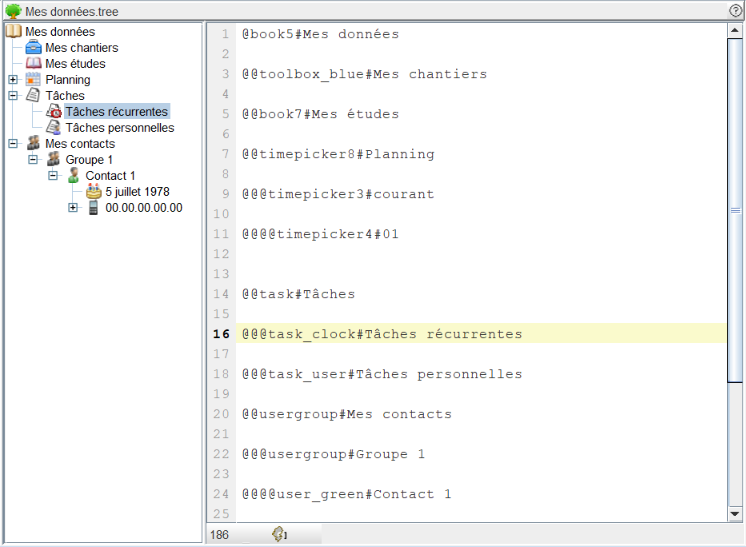746x547 pixels.
Task: Click the vertical scrollbar thumb in editor
Action: pos(735,210)
